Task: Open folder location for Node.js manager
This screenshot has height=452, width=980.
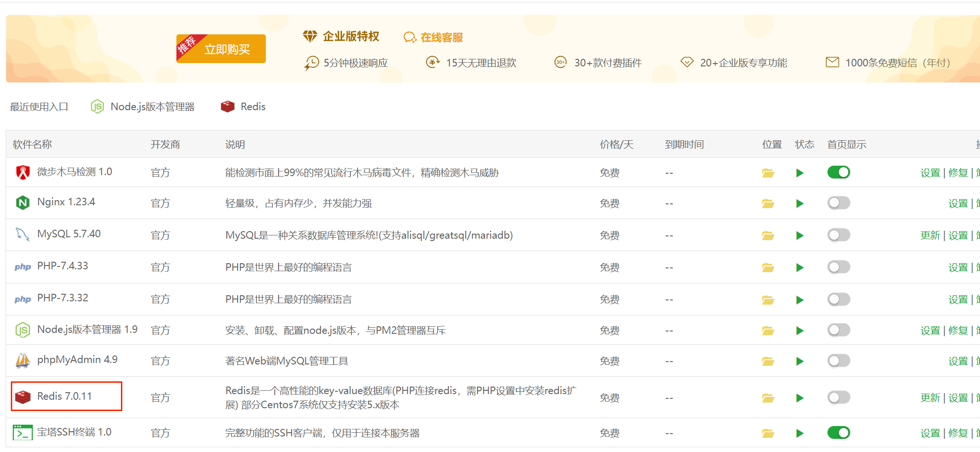Action: [768, 331]
